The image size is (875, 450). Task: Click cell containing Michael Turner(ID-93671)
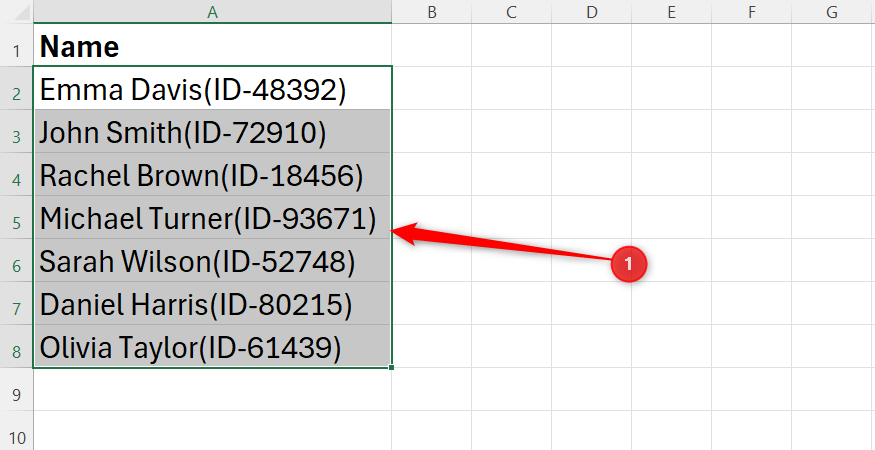[x=212, y=217]
